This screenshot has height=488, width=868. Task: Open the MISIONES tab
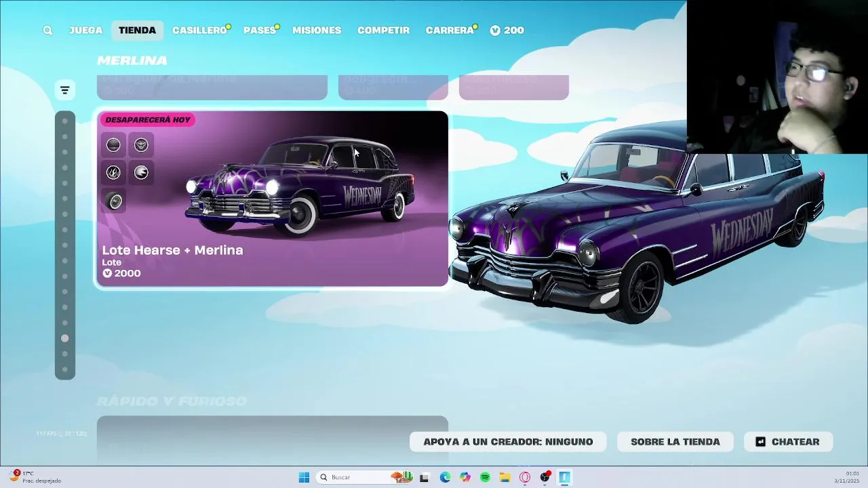(317, 30)
